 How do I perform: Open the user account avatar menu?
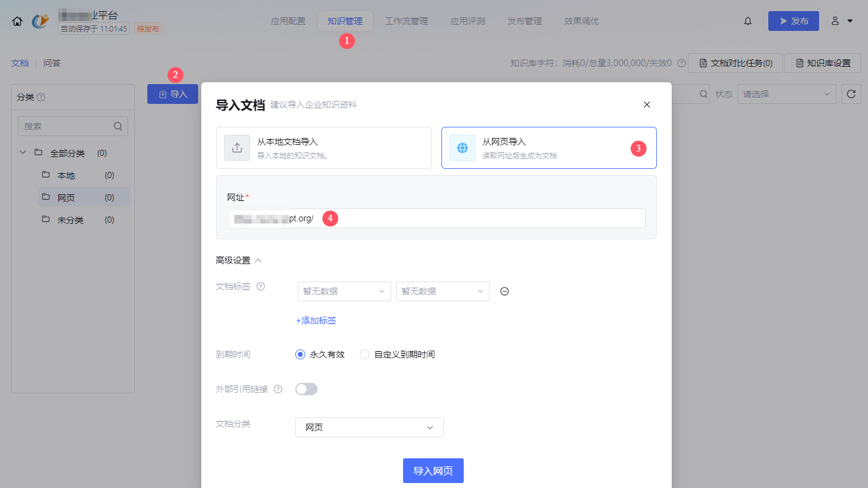(x=835, y=21)
